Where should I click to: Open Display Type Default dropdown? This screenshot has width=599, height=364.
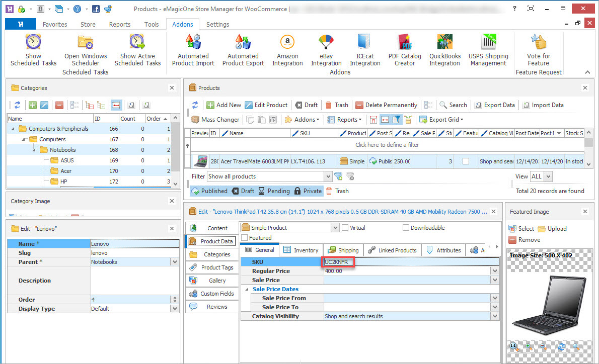click(x=175, y=309)
